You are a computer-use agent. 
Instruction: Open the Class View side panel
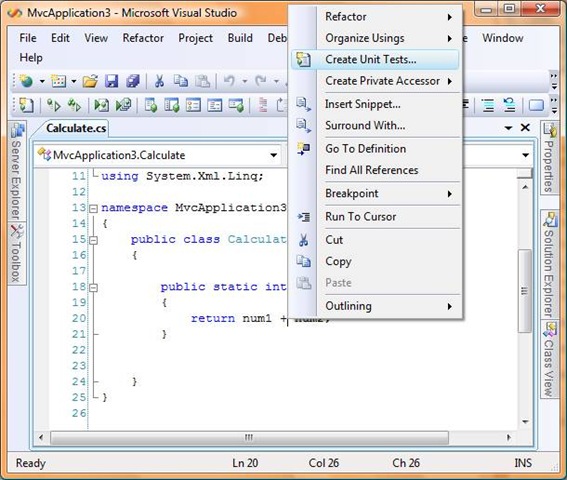tap(549, 360)
